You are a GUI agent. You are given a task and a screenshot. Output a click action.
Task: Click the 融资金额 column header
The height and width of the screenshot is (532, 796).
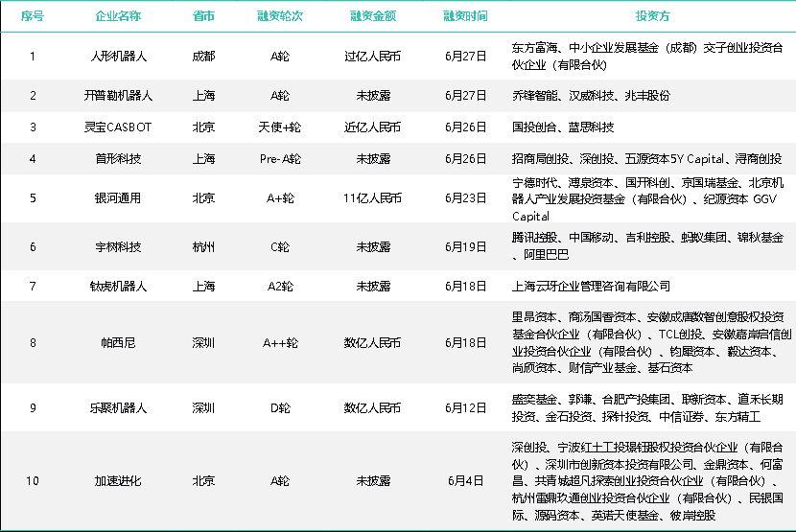(x=373, y=16)
